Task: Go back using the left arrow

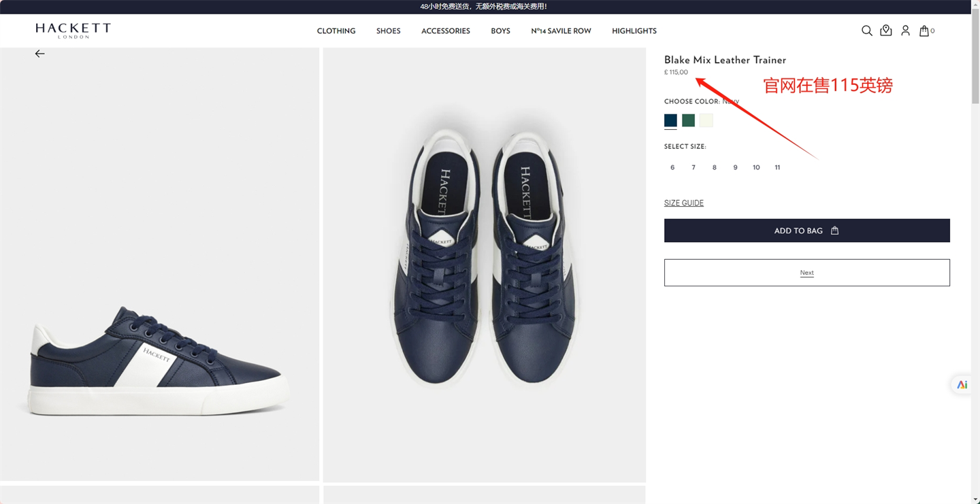Action: point(39,54)
